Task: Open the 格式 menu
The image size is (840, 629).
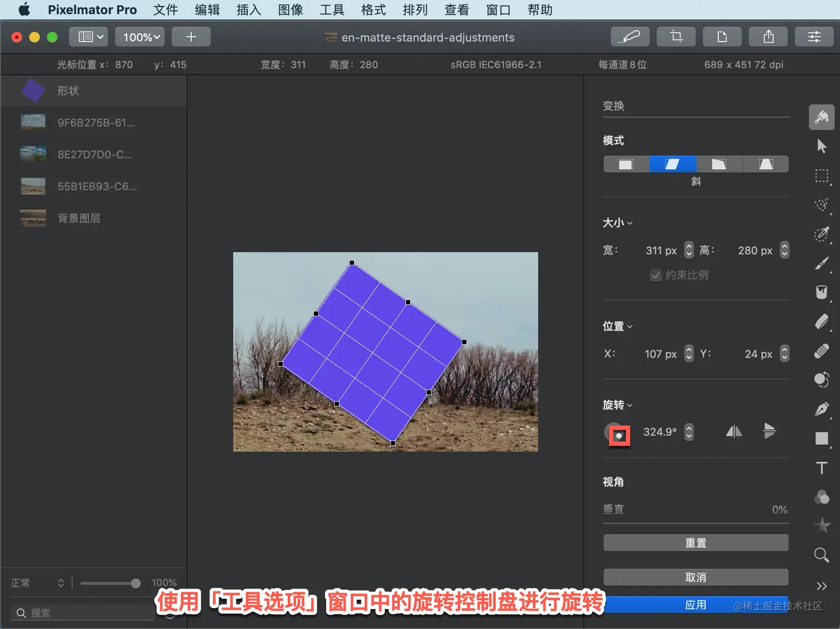Action: point(373,10)
